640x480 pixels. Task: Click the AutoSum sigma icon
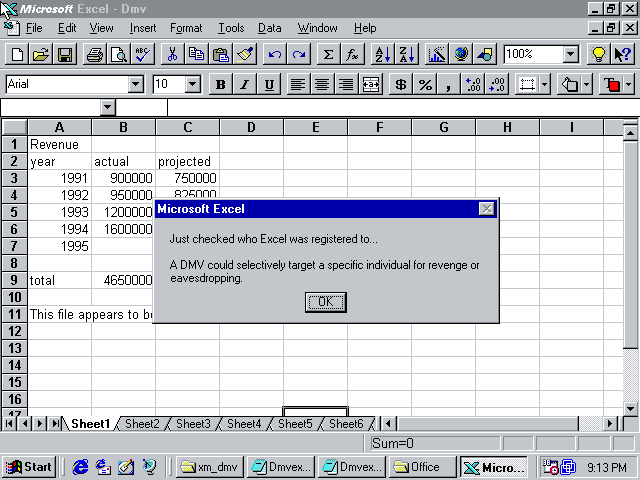[328, 54]
